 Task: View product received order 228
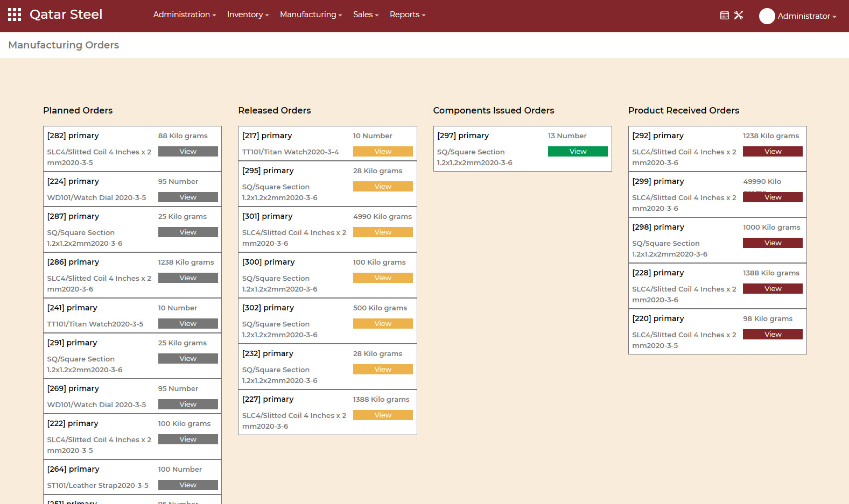tap(773, 289)
